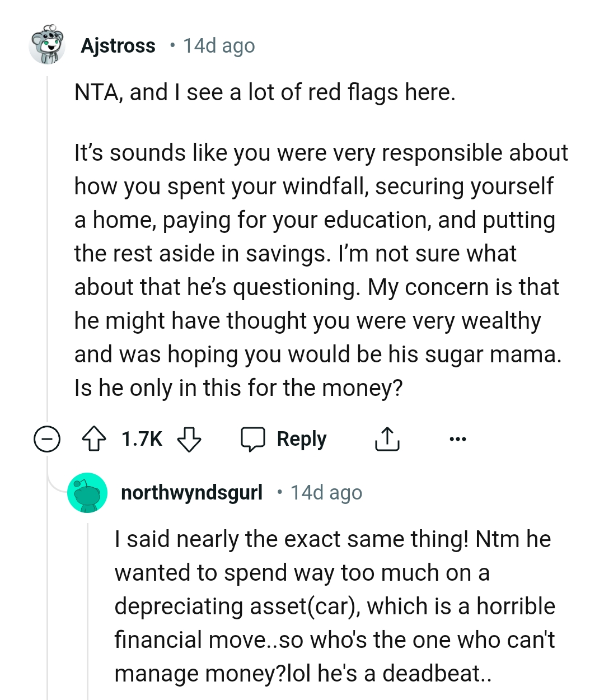604x700 pixels.
Task: Toggle the upvote on the top comment
Action: click(x=95, y=438)
